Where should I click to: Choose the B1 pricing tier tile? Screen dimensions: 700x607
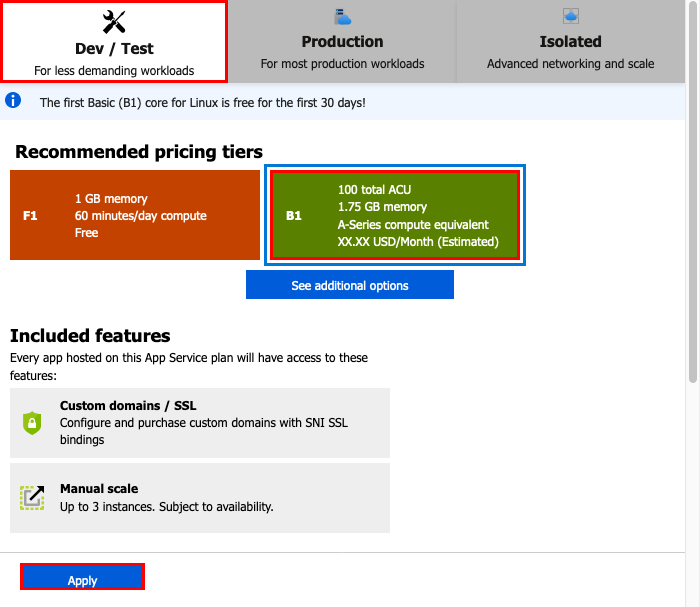395,215
